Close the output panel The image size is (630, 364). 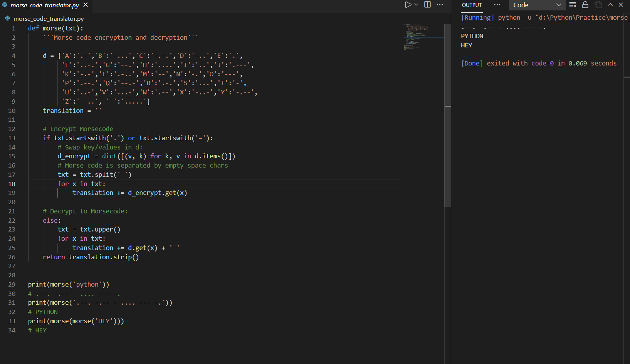(x=621, y=5)
